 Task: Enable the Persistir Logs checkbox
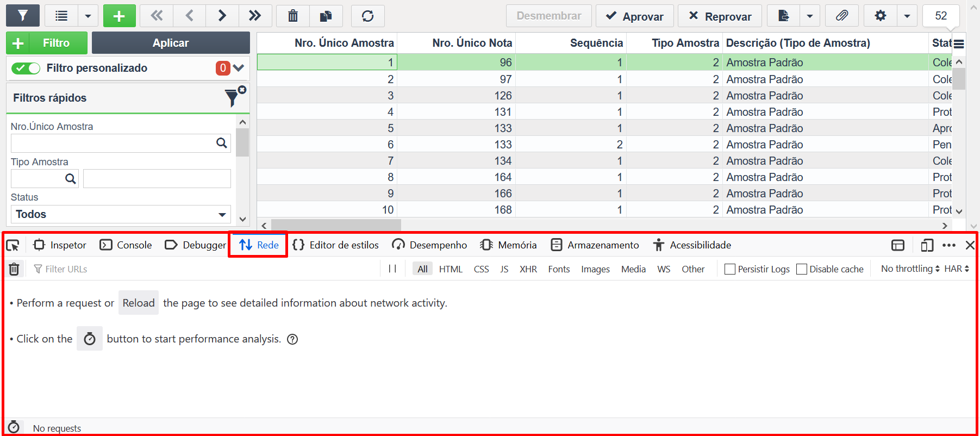click(730, 269)
